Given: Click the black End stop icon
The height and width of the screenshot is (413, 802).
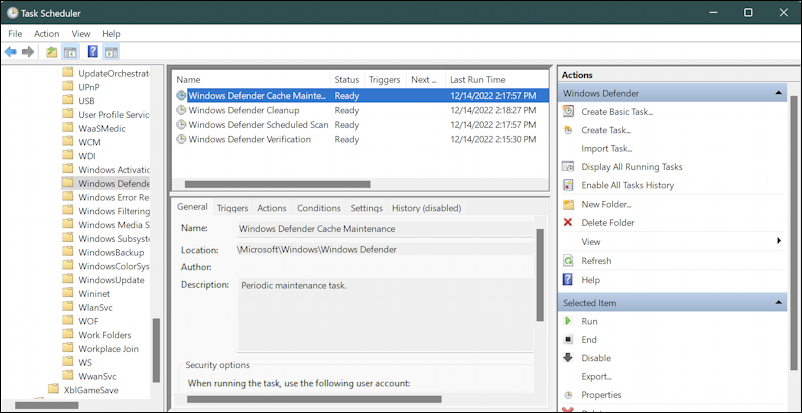Looking at the screenshot, I should pyautogui.click(x=568, y=340).
